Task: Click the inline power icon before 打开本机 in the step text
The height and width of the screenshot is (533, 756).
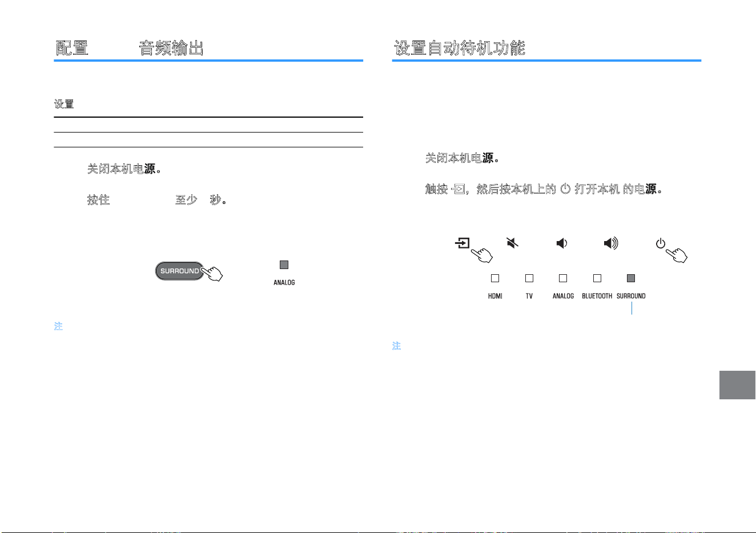Action: [x=565, y=189]
